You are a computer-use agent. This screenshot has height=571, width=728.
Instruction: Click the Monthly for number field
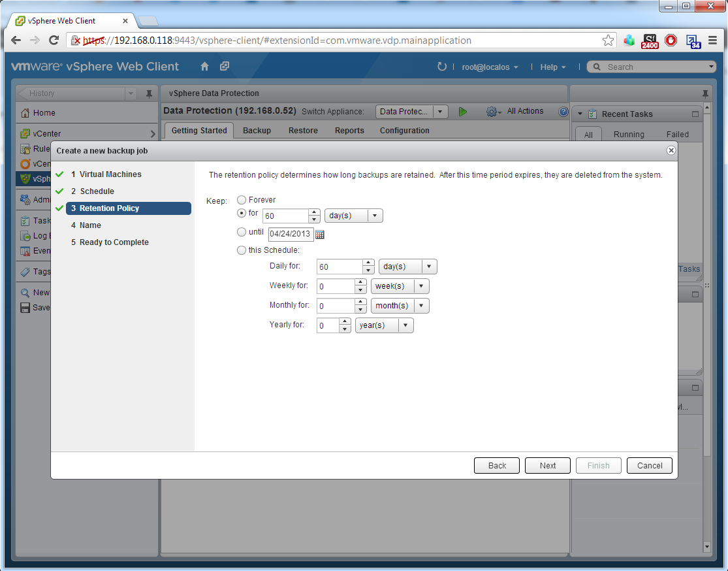[x=336, y=306]
